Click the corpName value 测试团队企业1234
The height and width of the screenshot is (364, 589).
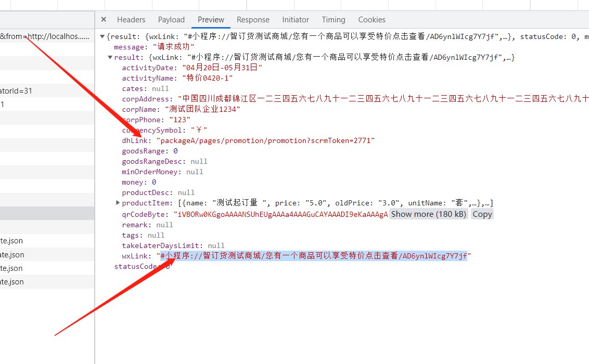[202, 109]
